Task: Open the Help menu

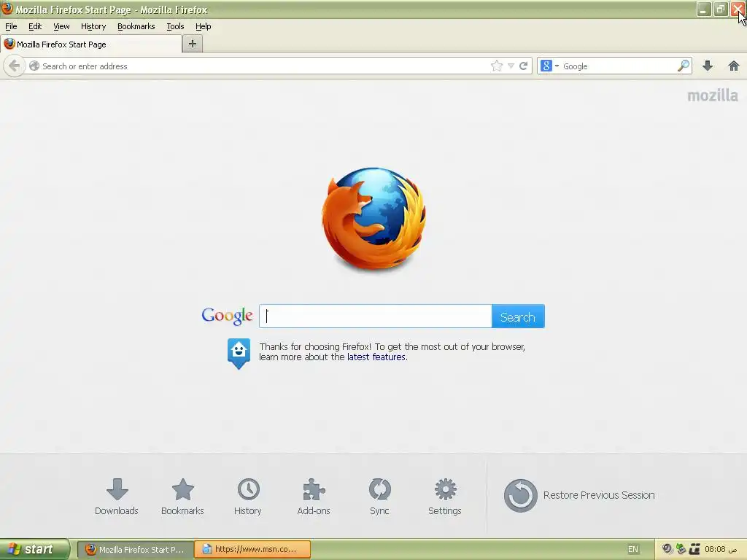Action: (x=203, y=26)
